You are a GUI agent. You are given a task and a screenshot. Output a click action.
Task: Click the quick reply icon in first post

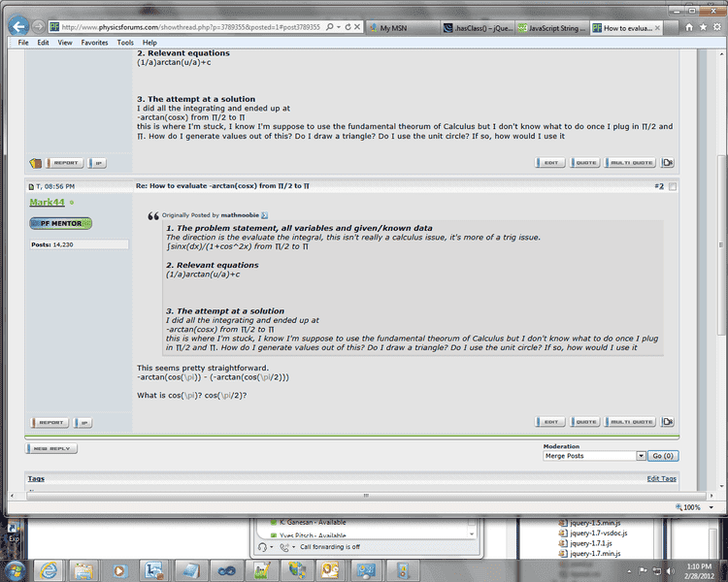[x=668, y=162]
